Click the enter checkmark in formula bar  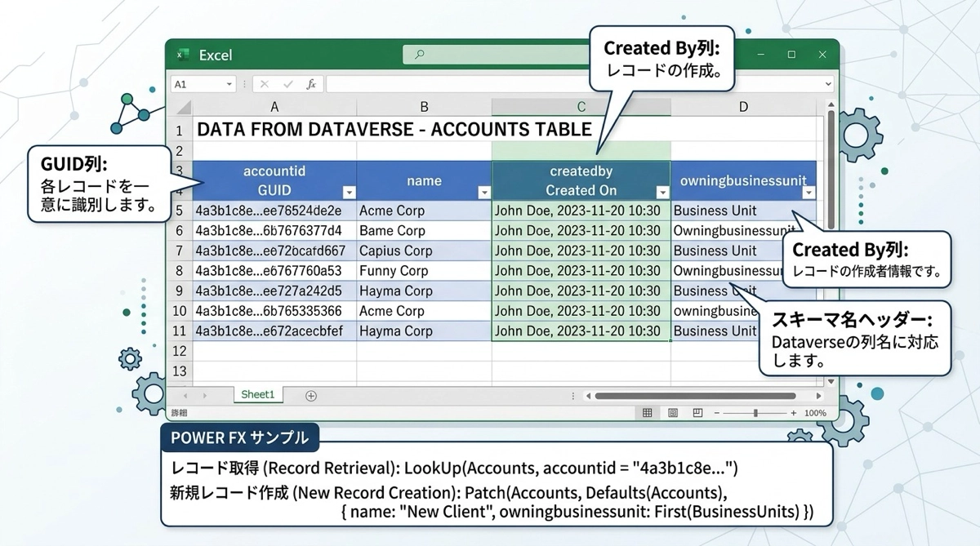coord(287,84)
